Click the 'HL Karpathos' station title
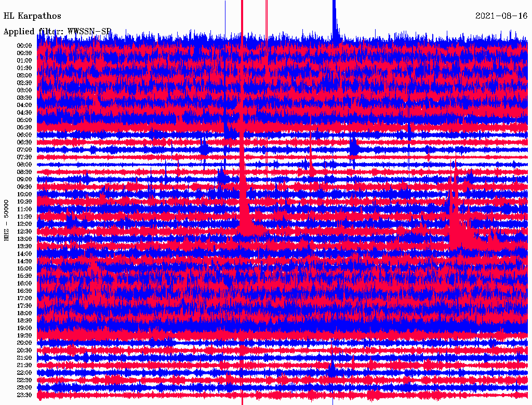Screen dimensions: 532x405 pyautogui.click(x=32, y=16)
